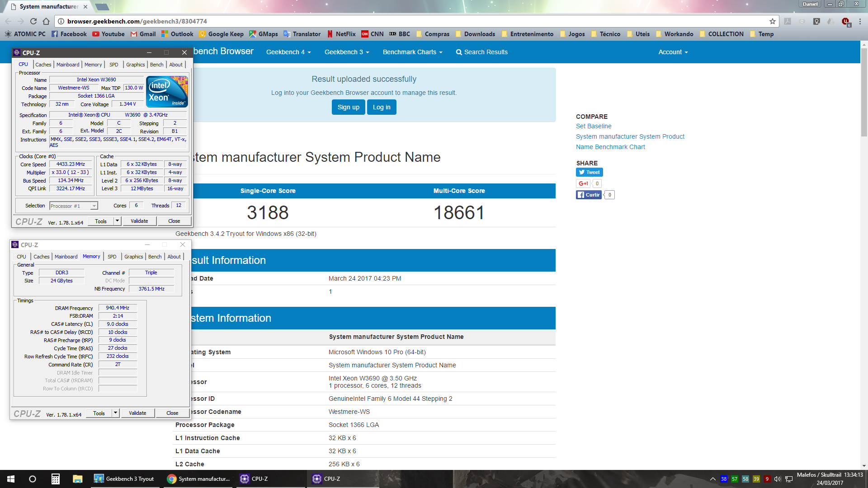Click the Set Baseline link
The height and width of the screenshot is (488, 868).
594,126
